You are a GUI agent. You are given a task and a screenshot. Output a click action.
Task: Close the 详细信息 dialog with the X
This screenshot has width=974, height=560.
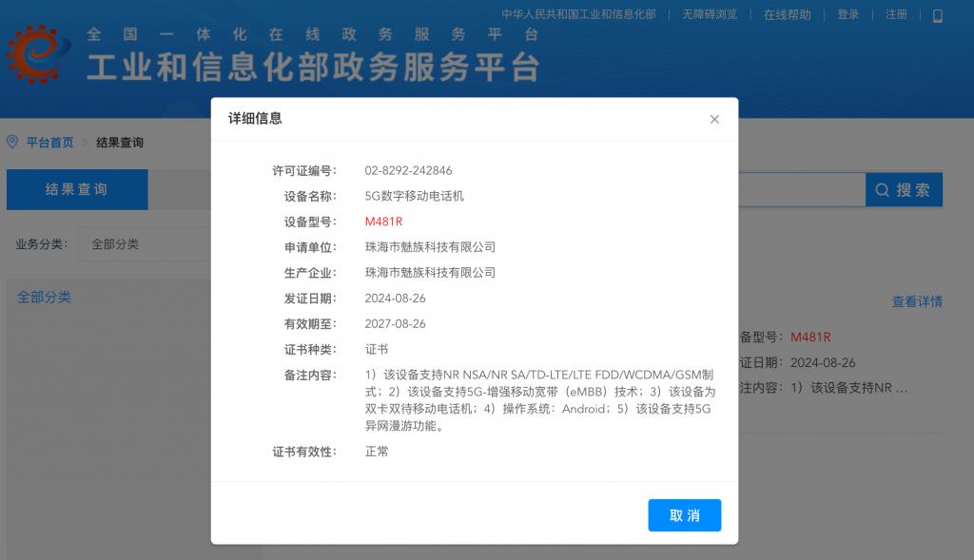714,119
